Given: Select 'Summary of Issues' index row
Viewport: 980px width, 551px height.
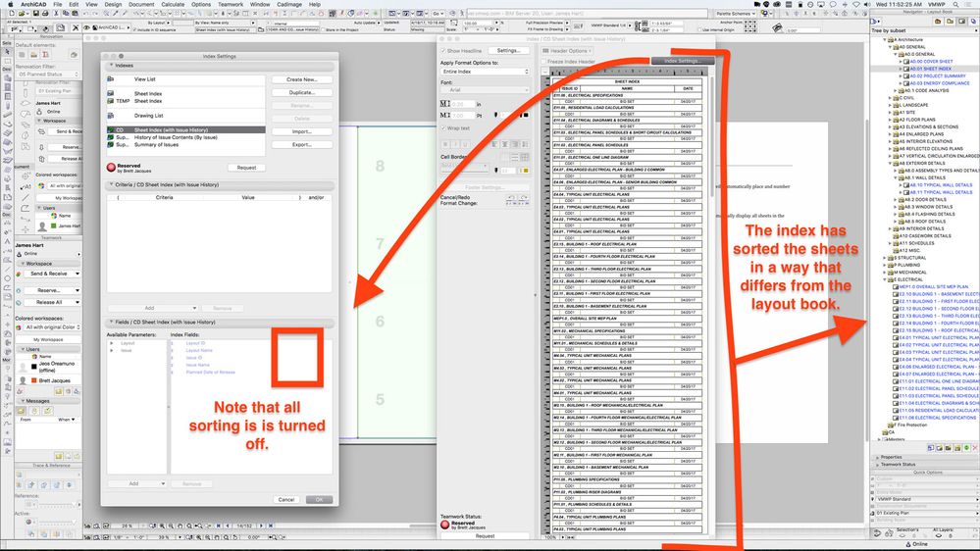Looking at the screenshot, I should 185,145.
